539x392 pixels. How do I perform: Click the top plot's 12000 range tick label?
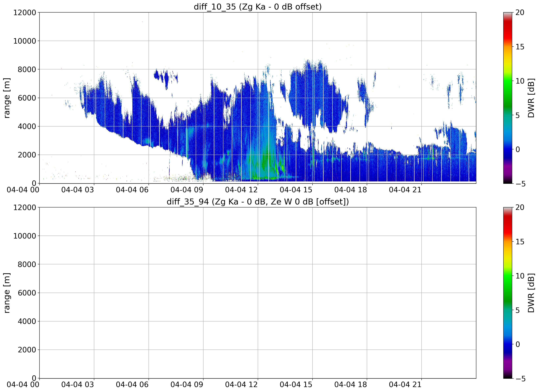25,12
